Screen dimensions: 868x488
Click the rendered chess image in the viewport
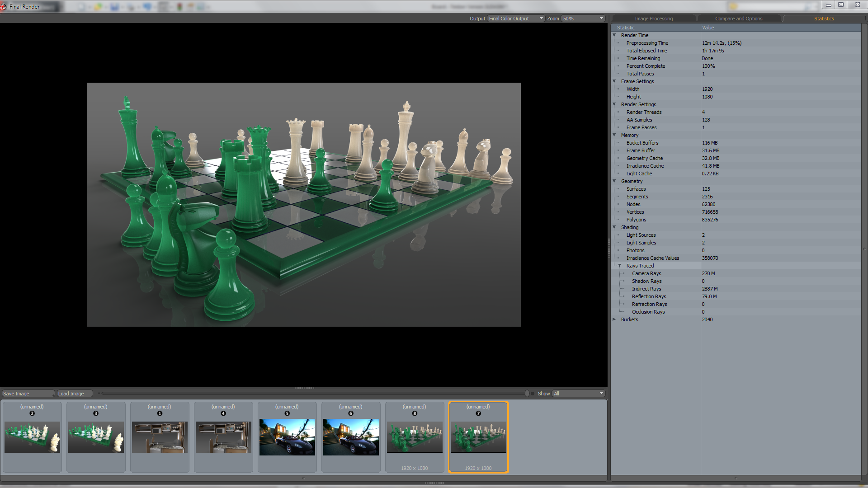coord(303,204)
